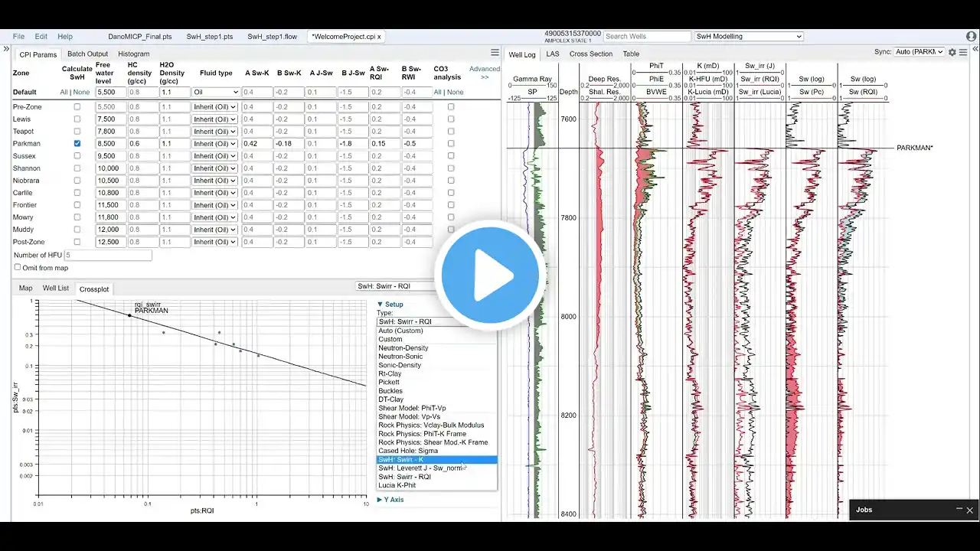Click the Gamma Ray track header
The image size is (980, 551).
532,79
